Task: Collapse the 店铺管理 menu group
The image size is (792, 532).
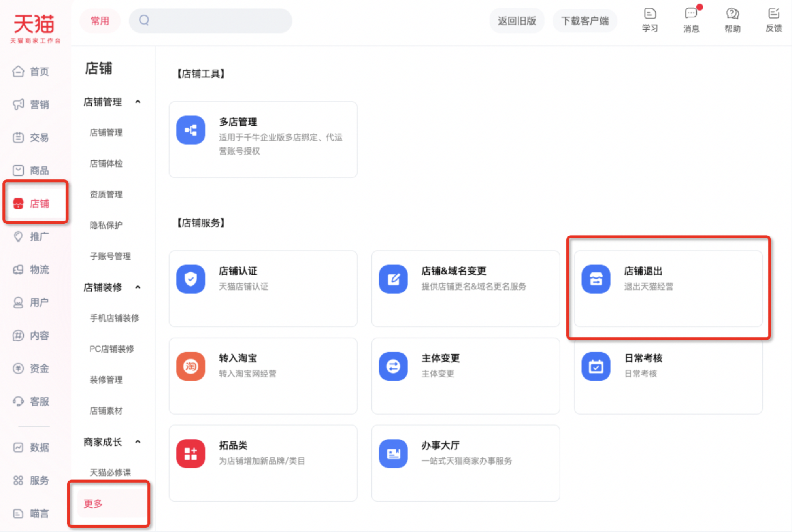Action: (x=138, y=102)
